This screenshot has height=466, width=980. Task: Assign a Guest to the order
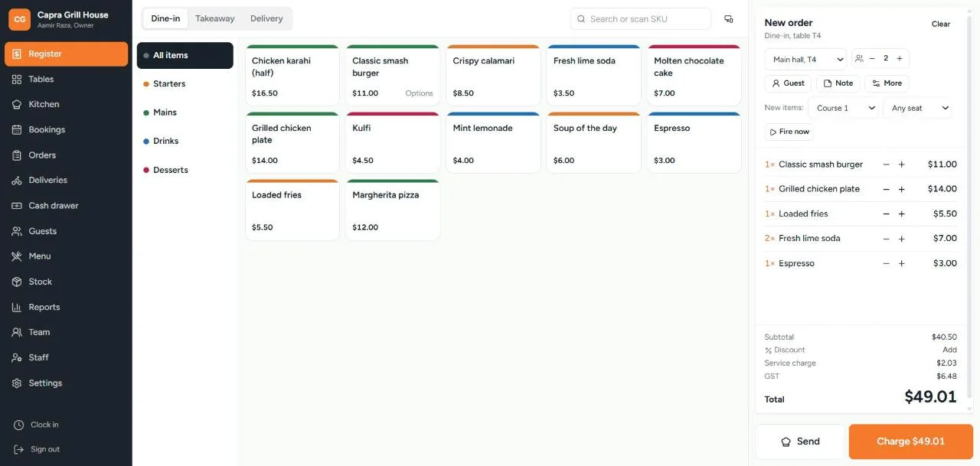pos(788,83)
